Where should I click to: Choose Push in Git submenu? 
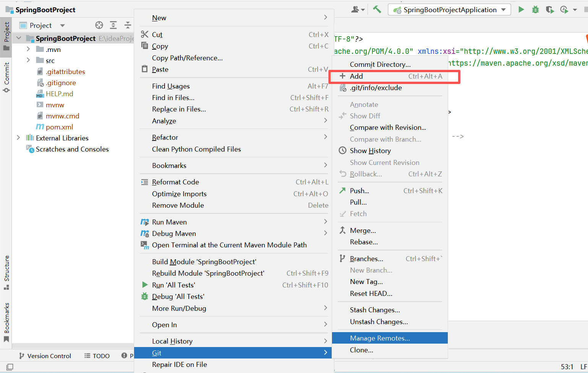tap(390, 191)
